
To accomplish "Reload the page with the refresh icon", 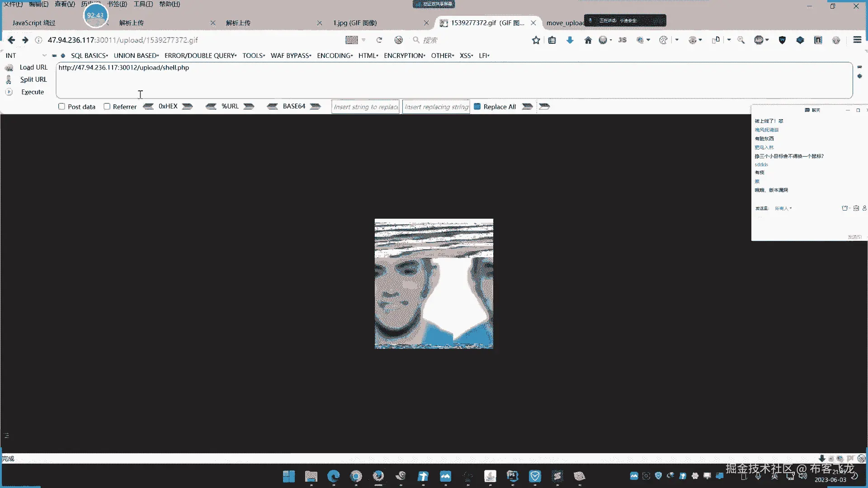I will (379, 40).
